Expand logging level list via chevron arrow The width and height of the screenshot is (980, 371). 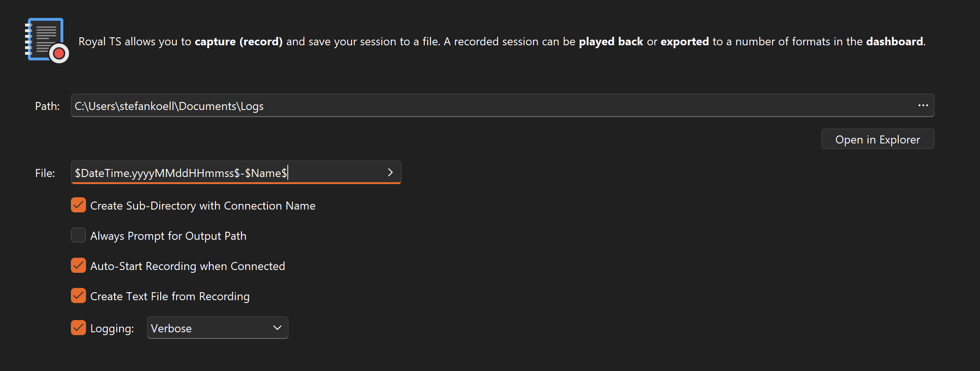[x=277, y=328]
